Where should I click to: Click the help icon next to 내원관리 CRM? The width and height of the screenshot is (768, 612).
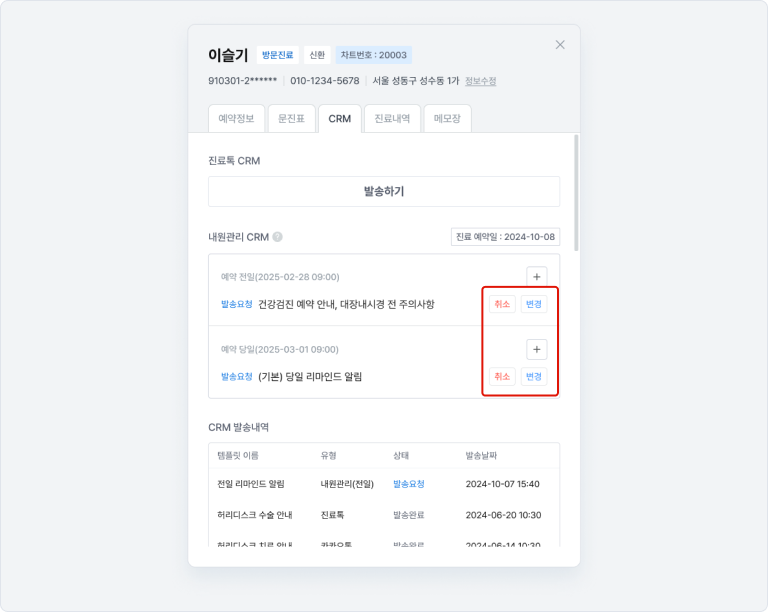click(x=278, y=237)
